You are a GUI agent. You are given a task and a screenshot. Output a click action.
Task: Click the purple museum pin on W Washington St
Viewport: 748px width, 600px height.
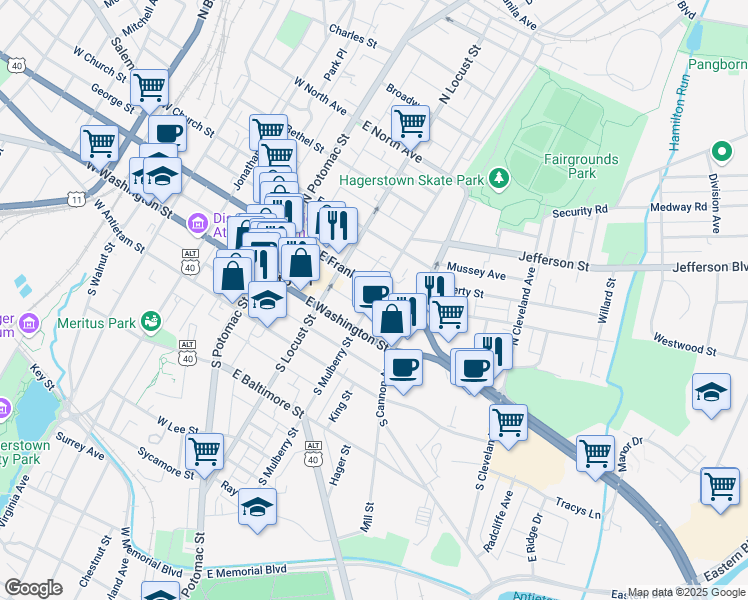197,225
